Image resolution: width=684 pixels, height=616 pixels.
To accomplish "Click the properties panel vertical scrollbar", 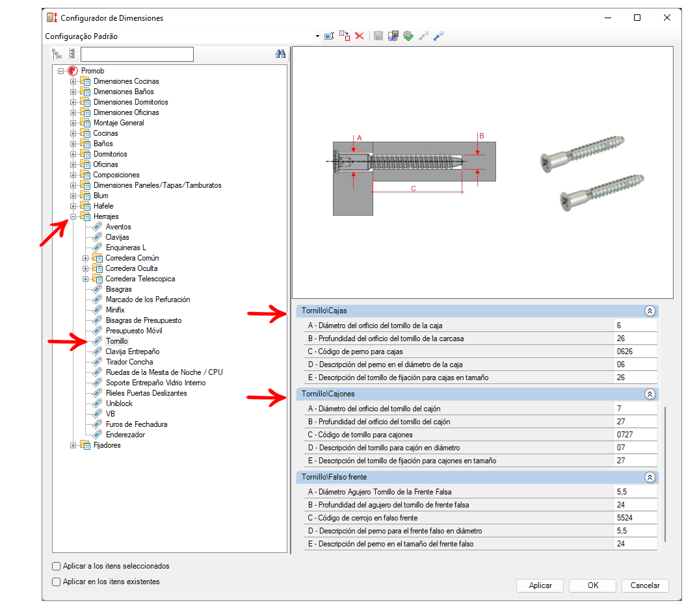I will 664,474.
